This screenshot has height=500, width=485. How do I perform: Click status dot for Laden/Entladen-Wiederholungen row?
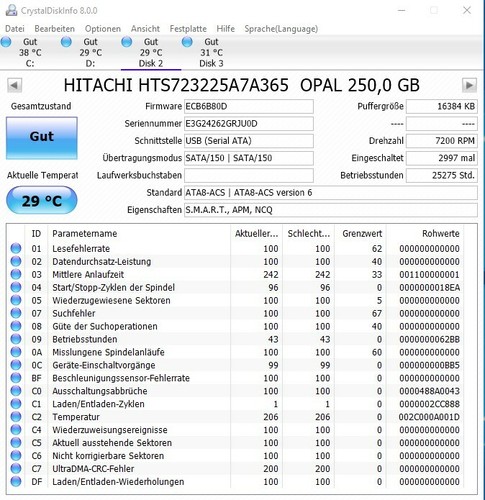tap(16, 481)
